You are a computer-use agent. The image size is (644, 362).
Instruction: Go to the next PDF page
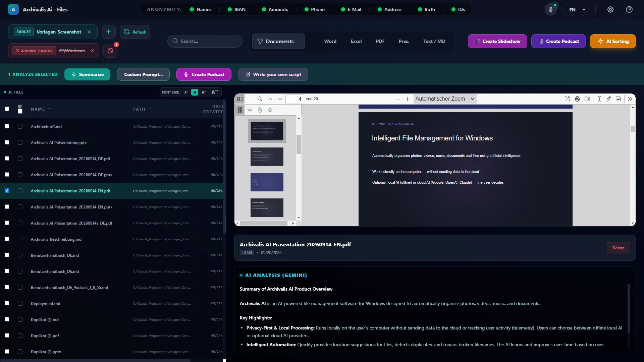tap(280, 99)
